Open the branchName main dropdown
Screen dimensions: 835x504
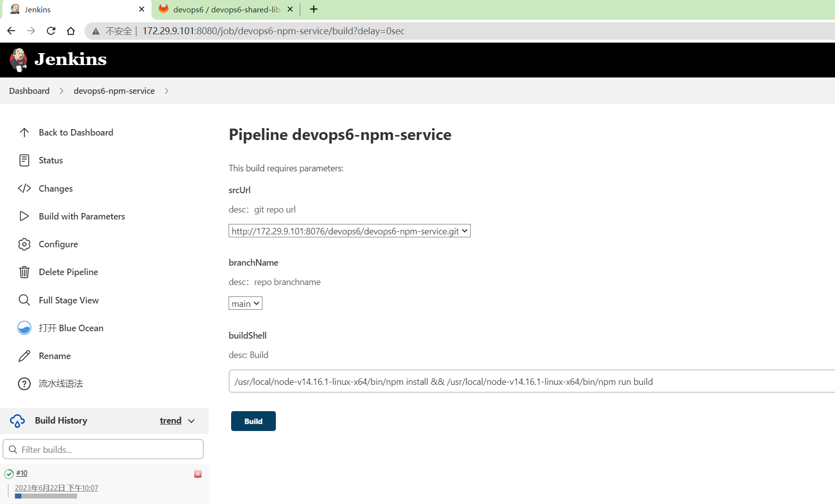coord(246,303)
